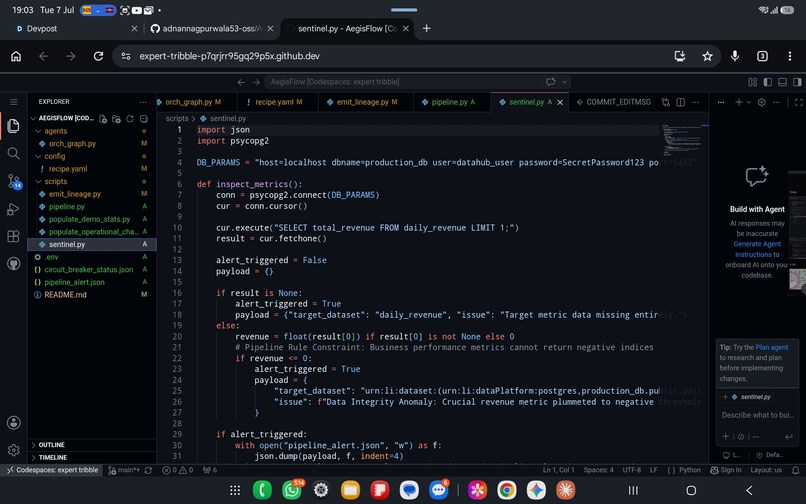Screen dimensions: 806x504
Task: Click the browser address bar URL
Action: coord(229,56)
